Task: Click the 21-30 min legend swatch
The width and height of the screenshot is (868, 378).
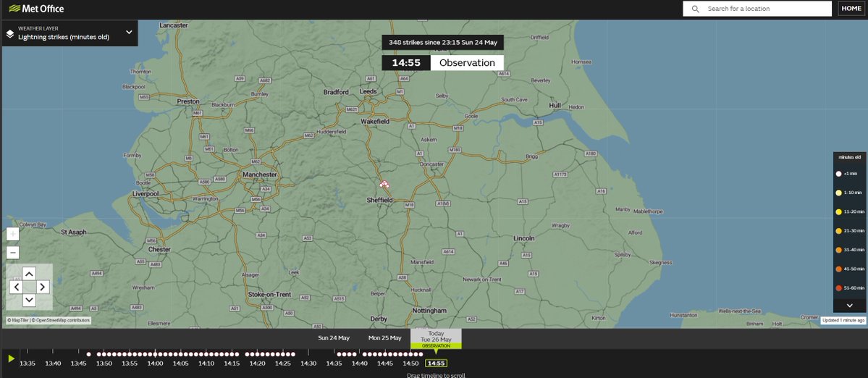Action: click(838, 231)
